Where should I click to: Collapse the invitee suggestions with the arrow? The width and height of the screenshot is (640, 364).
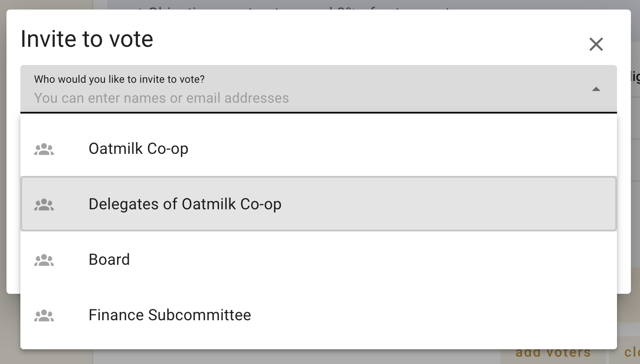pyautogui.click(x=596, y=89)
